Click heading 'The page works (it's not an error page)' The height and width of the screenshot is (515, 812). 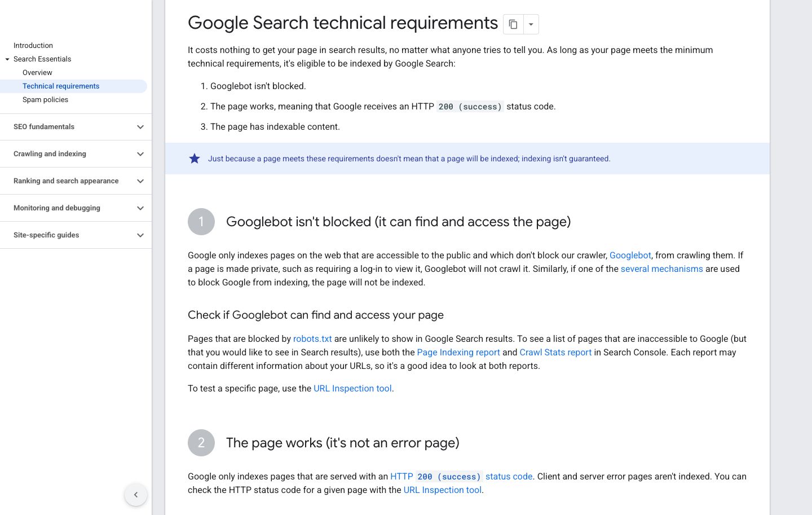(x=342, y=443)
